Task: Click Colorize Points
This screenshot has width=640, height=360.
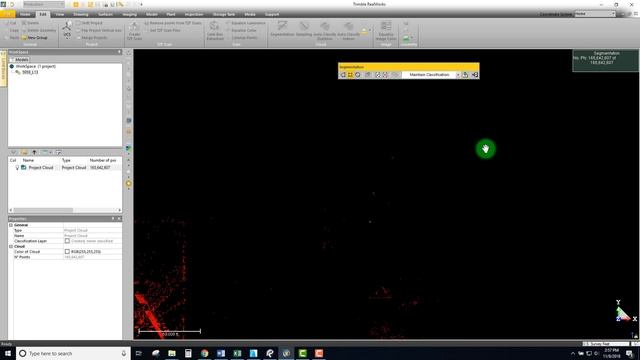Action: coord(244,38)
